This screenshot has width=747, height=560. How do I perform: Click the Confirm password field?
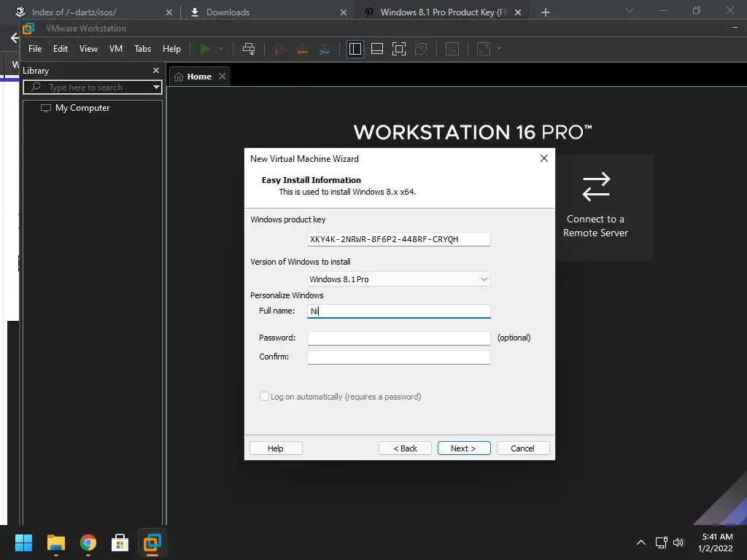(399, 357)
